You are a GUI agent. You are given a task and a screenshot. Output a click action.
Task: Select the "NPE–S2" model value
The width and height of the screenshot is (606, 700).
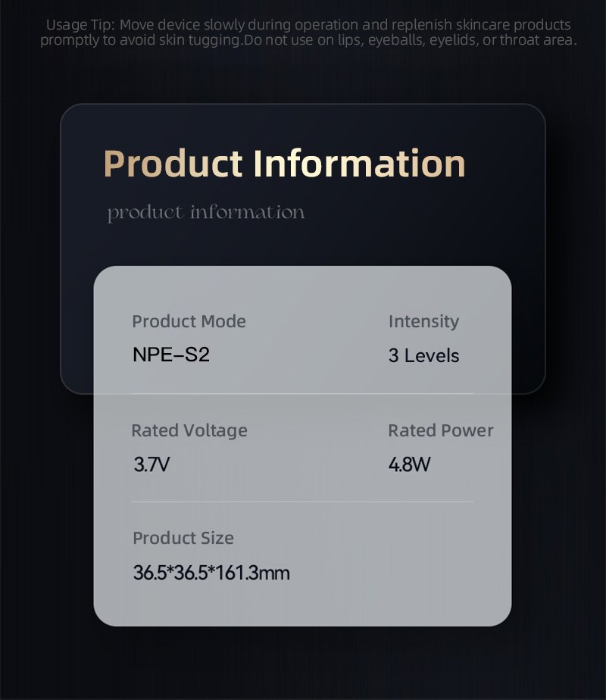(x=170, y=355)
